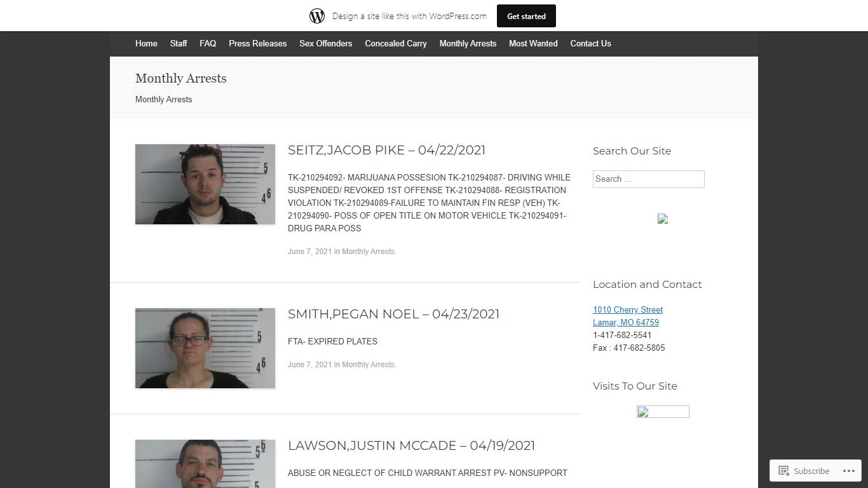The width and height of the screenshot is (868, 488).
Task: Open the FAQ menu item
Action: (x=208, y=43)
